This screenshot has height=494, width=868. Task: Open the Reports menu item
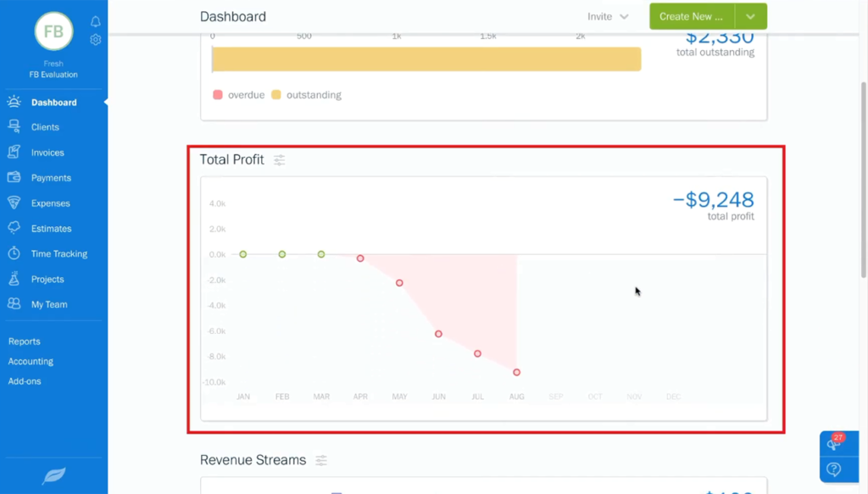click(x=24, y=341)
